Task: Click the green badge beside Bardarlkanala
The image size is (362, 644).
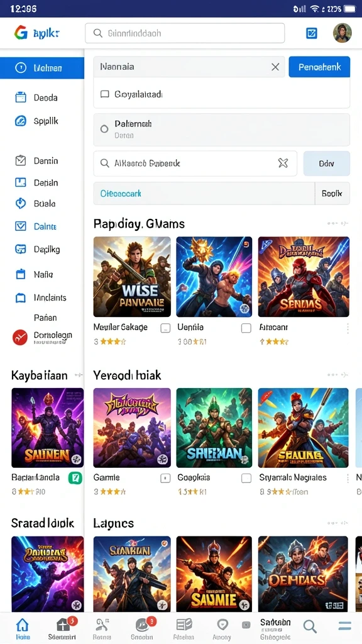Action: pos(76,478)
